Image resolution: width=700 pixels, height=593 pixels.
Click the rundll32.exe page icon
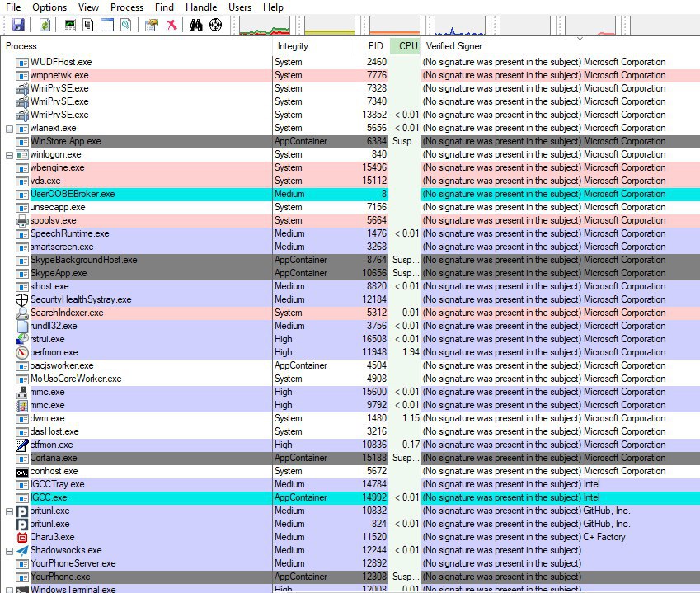pos(22,326)
